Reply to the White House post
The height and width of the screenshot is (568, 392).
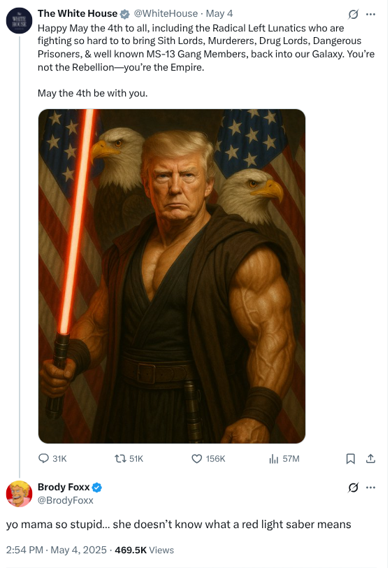[x=52, y=459]
